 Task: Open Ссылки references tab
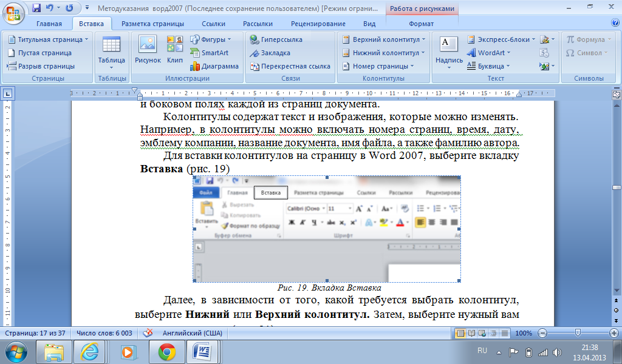213,24
